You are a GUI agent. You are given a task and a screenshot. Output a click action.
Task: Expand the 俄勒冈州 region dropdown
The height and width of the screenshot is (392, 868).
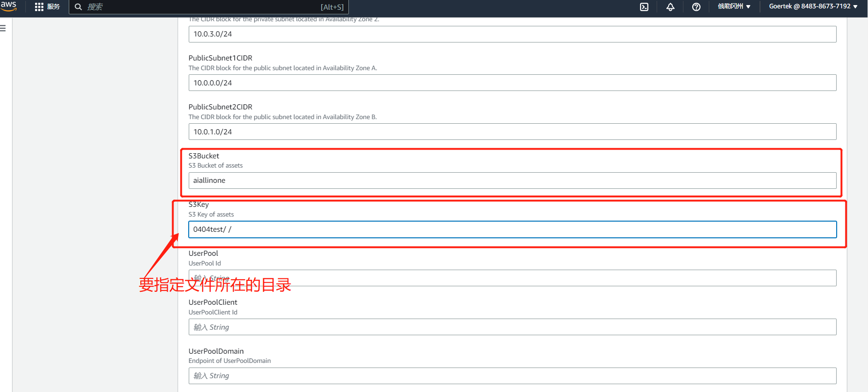(x=734, y=6)
